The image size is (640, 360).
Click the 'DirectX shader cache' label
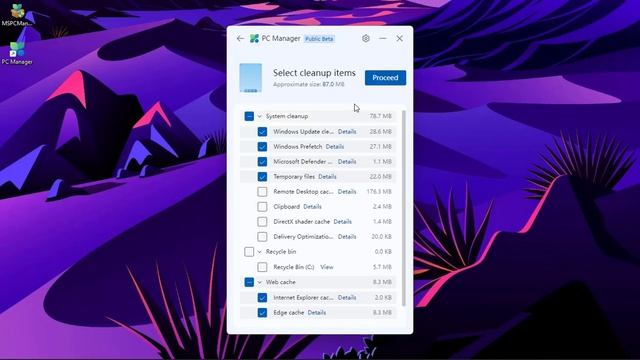(x=302, y=222)
